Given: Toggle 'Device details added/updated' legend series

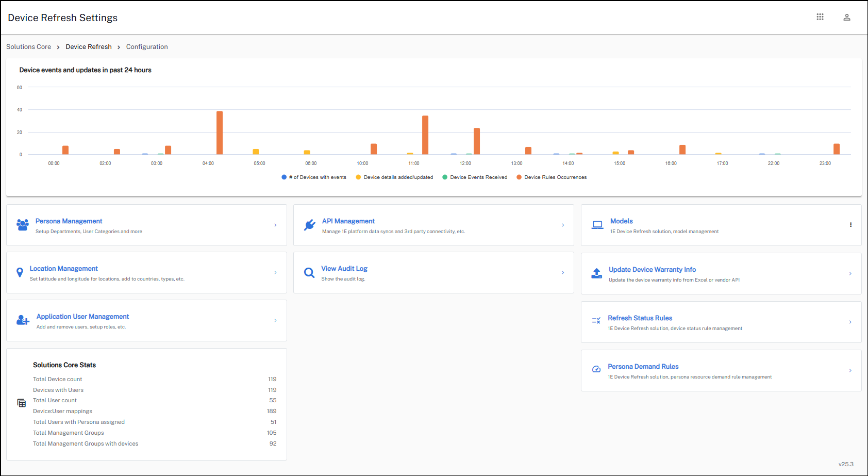Looking at the screenshot, I should (394, 177).
